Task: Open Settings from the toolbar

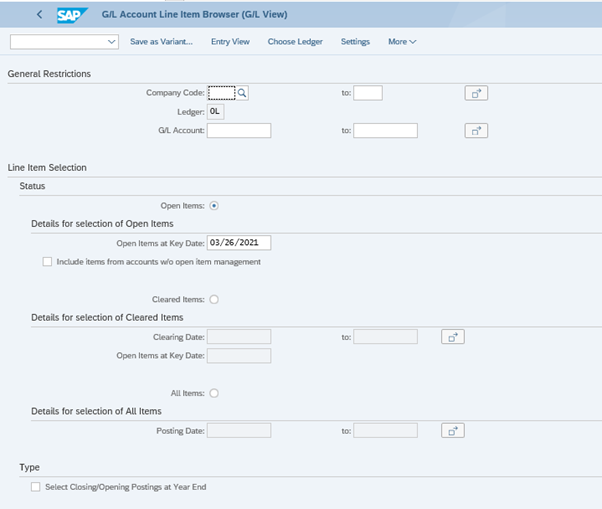Action: (x=355, y=42)
